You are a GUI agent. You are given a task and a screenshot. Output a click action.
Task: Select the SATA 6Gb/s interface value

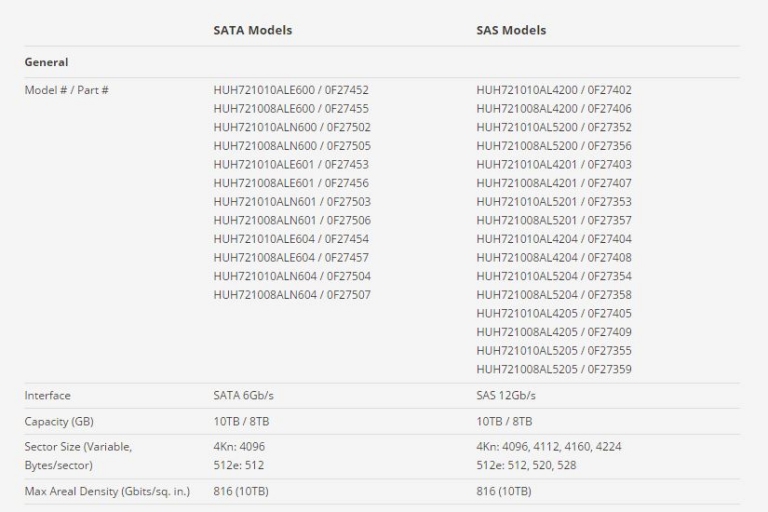243,396
